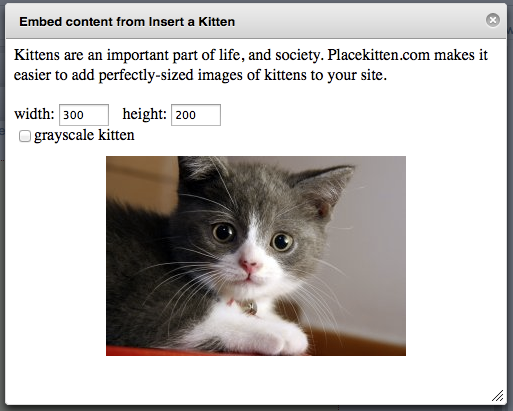This screenshot has width=513, height=411.
Task: Click the 'height:' label
Action: coord(145,114)
